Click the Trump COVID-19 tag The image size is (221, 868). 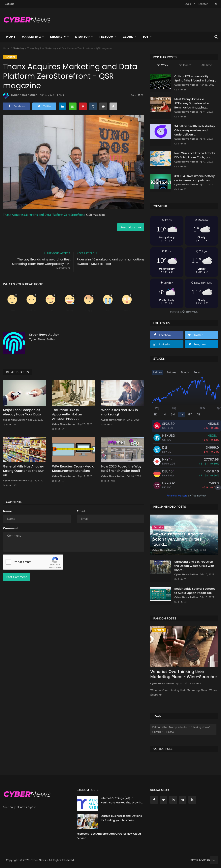tap(183, 730)
